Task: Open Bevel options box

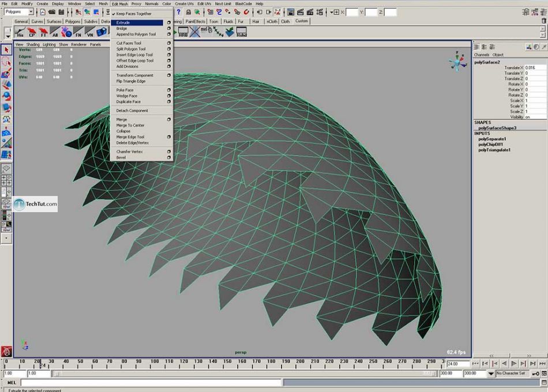Action: 169,157
